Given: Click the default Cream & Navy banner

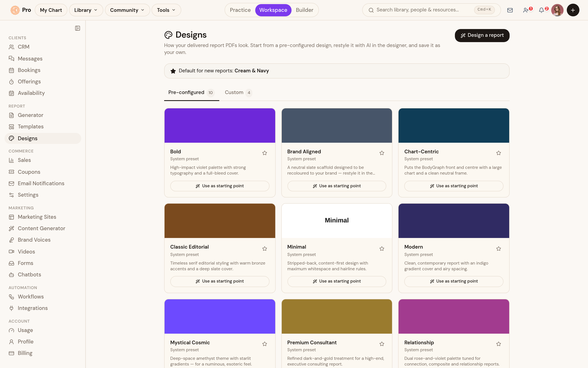Looking at the screenshot, I should click(x=337, y=71).
